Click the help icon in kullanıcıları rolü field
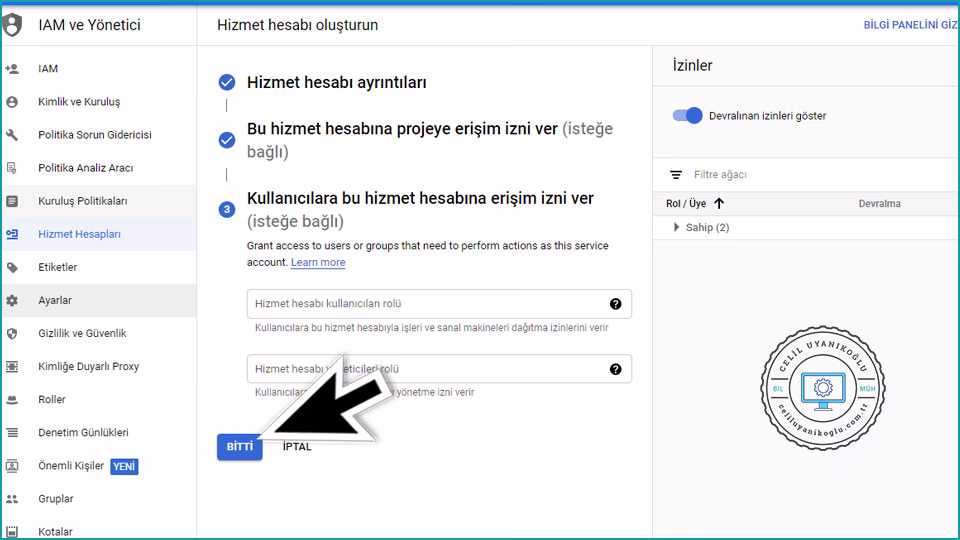 [615, 304]
